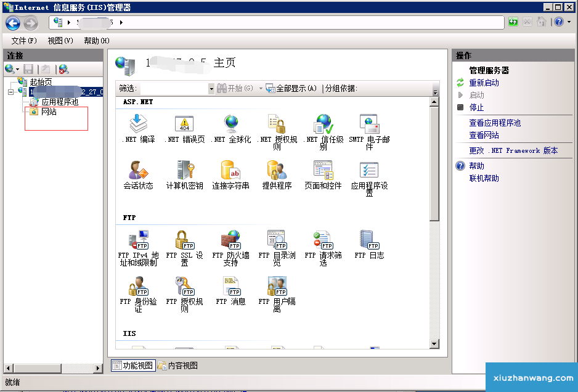Open the FTP SSL 设置 feature
The height and width of the screenshot is (392, 578).
pyautogui.click(x=184, y=247)
